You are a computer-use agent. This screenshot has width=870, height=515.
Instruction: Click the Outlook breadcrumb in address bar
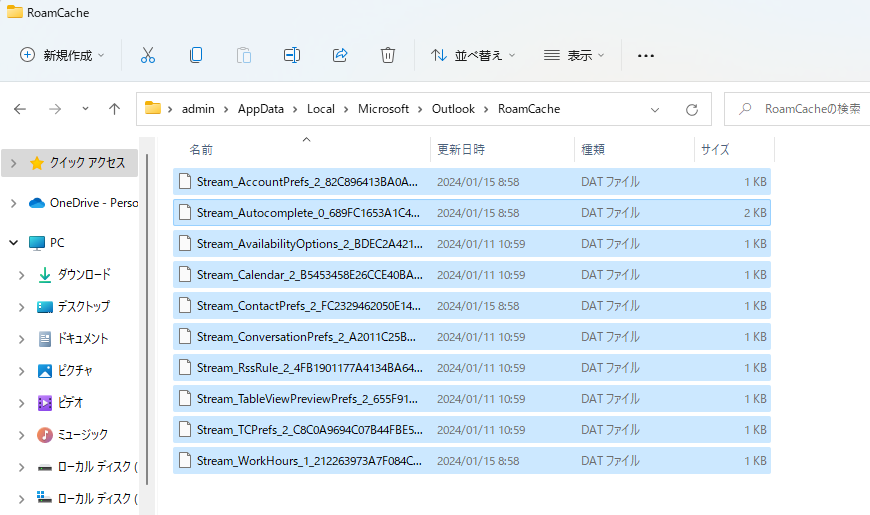pyautogui.click(x=453, y=109)
